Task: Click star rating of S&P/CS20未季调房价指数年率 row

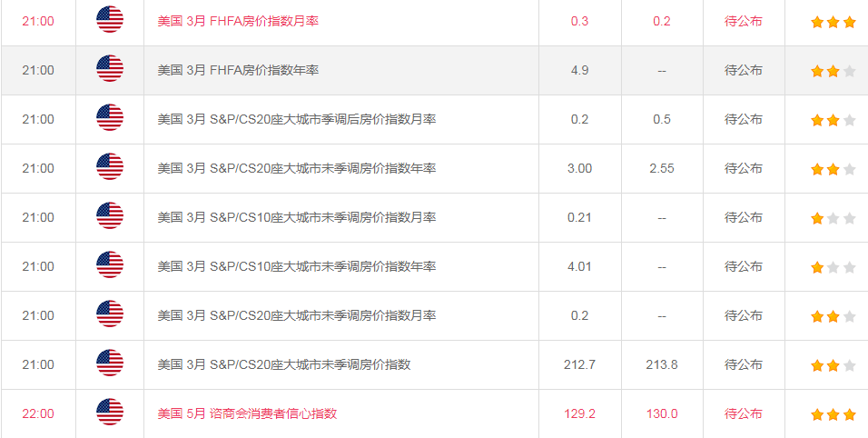Action: [833, 169]
